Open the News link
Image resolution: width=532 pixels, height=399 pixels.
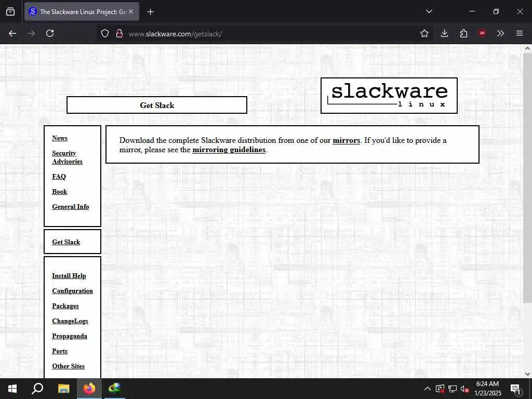click(60, 138)
